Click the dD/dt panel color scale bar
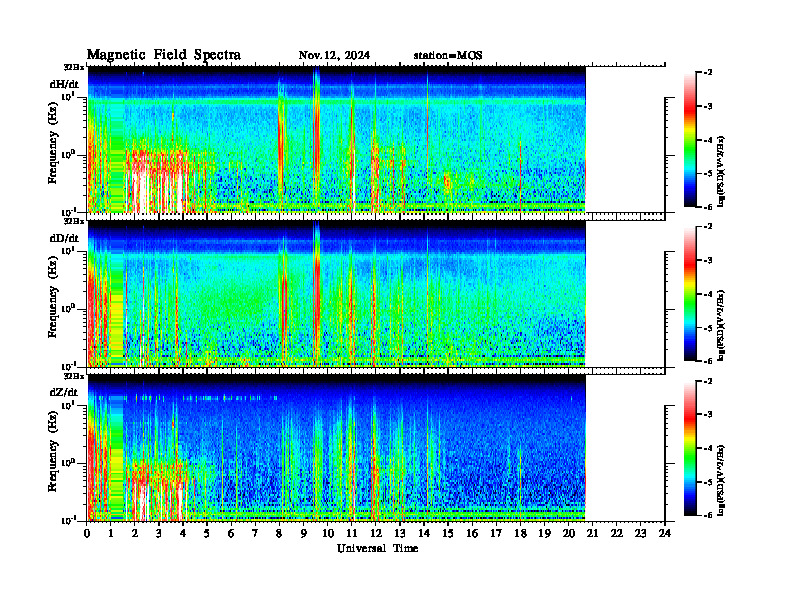The width and height of the screenshot is (792, 612). click(x=690, y=294)
